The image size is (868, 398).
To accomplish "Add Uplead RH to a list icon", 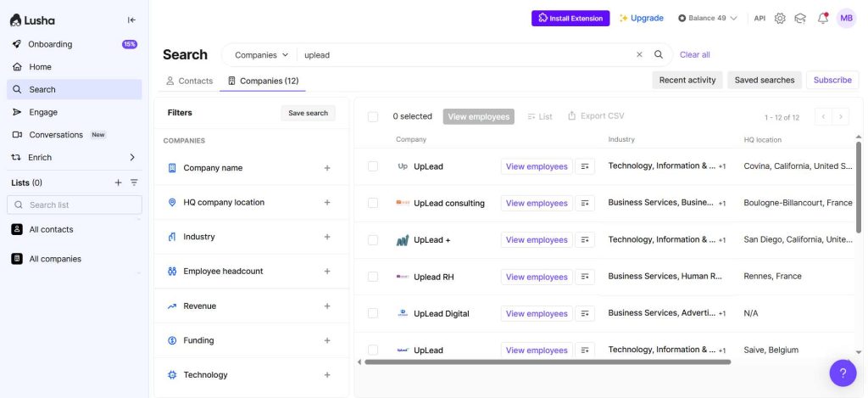I will (585, 277).
